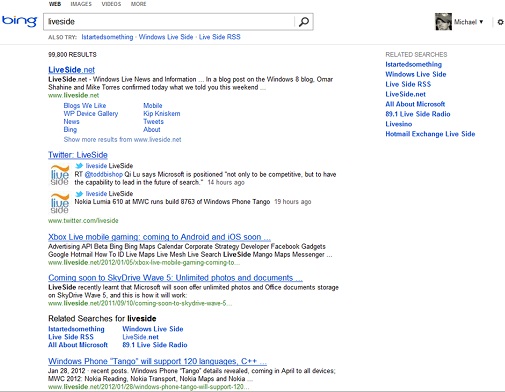Click Livesino in the right sidebar
Screen dimensions: 505x392
point(399,124)
